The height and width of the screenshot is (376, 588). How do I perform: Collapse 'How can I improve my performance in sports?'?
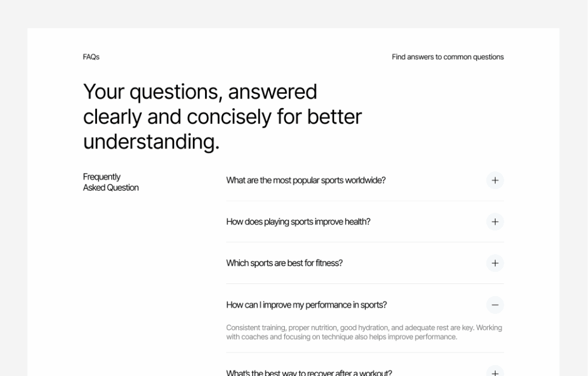(x=495, y=305)
